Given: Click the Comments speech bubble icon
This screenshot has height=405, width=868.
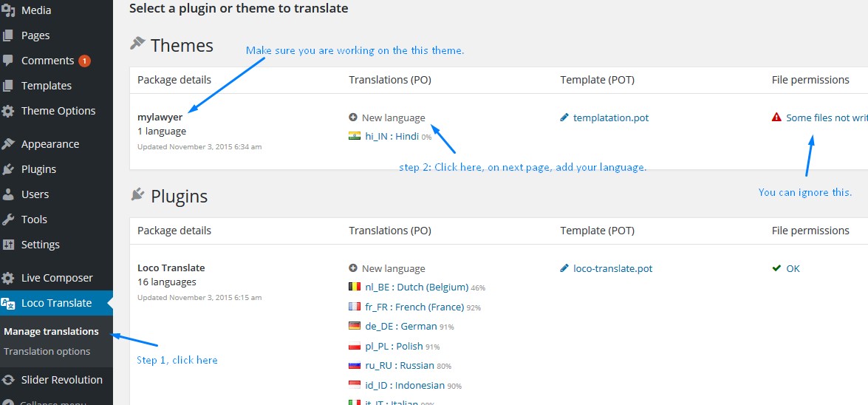Looking at the screenshot, I should 8,61.
